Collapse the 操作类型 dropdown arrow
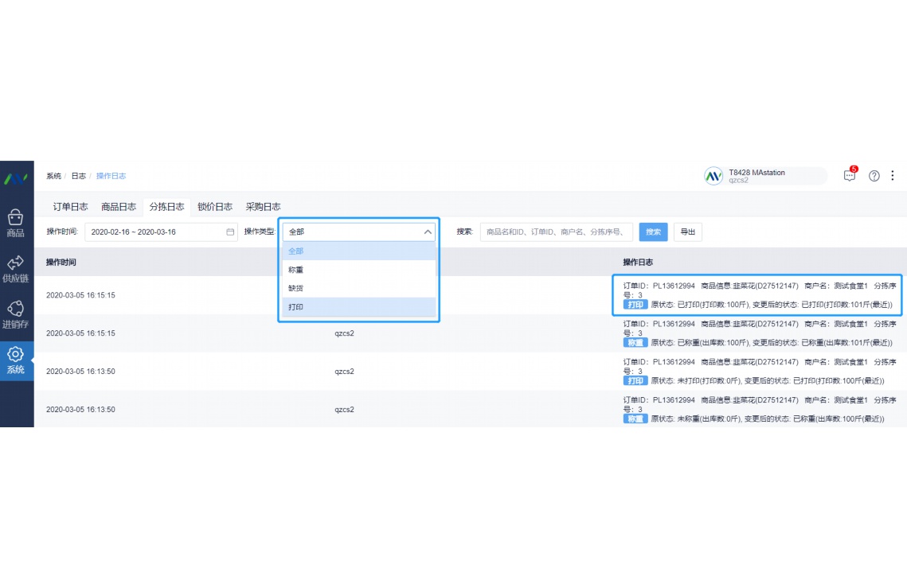Screen dimensions: 907x588 click(428, 232)
